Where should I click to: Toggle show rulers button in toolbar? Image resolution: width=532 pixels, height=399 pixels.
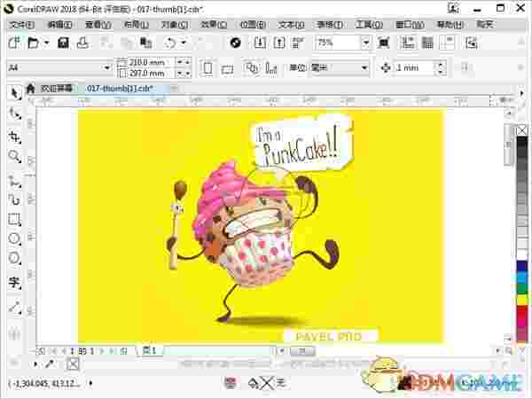[408, 43]
